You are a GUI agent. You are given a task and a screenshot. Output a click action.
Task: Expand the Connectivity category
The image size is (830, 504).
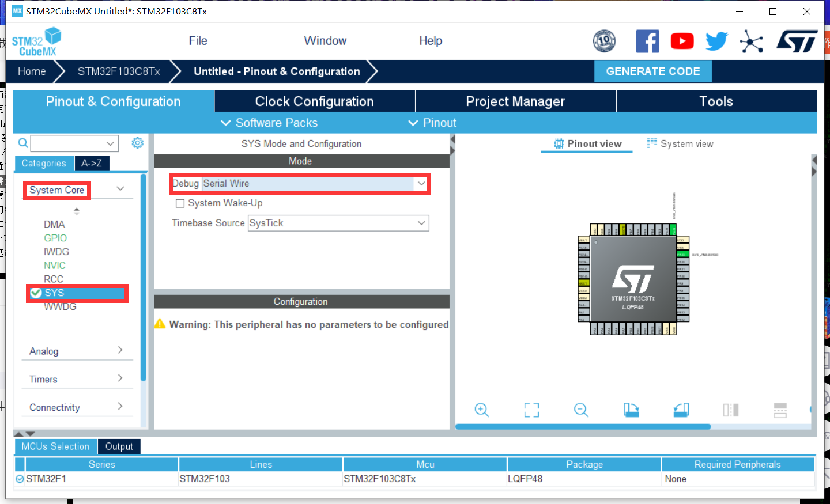point(120,407)
